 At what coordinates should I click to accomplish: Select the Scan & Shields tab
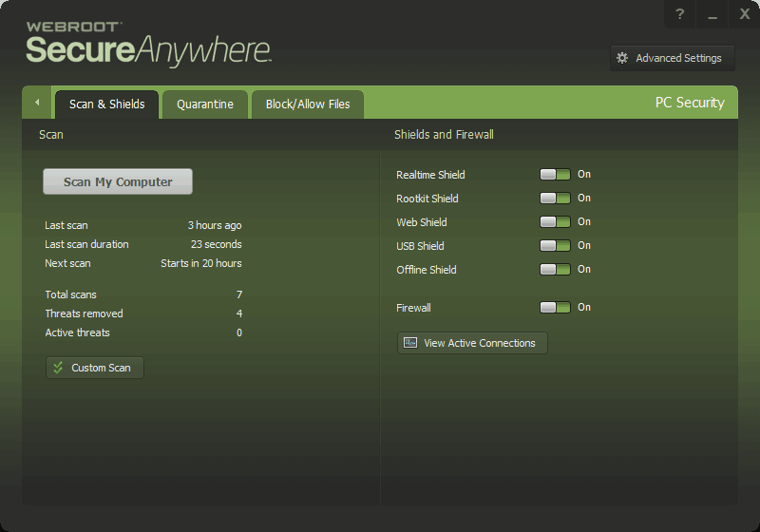tap(106, 104)
